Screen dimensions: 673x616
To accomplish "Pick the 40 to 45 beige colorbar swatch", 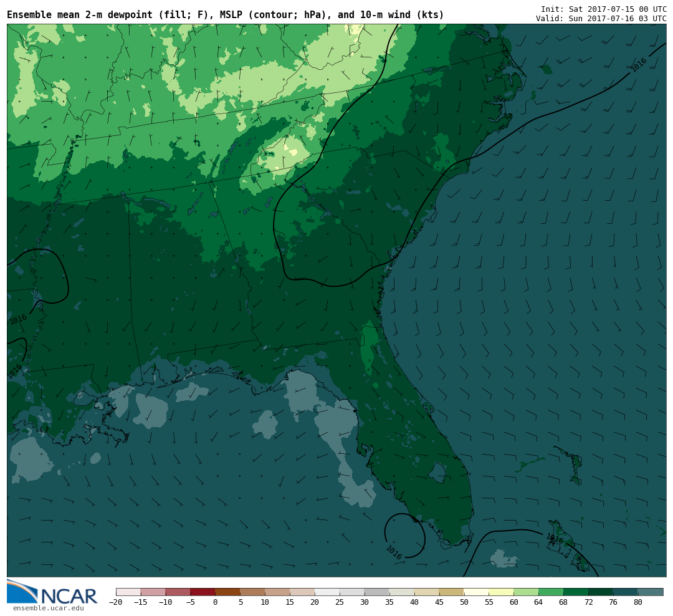I will click(x=427, y=592).
